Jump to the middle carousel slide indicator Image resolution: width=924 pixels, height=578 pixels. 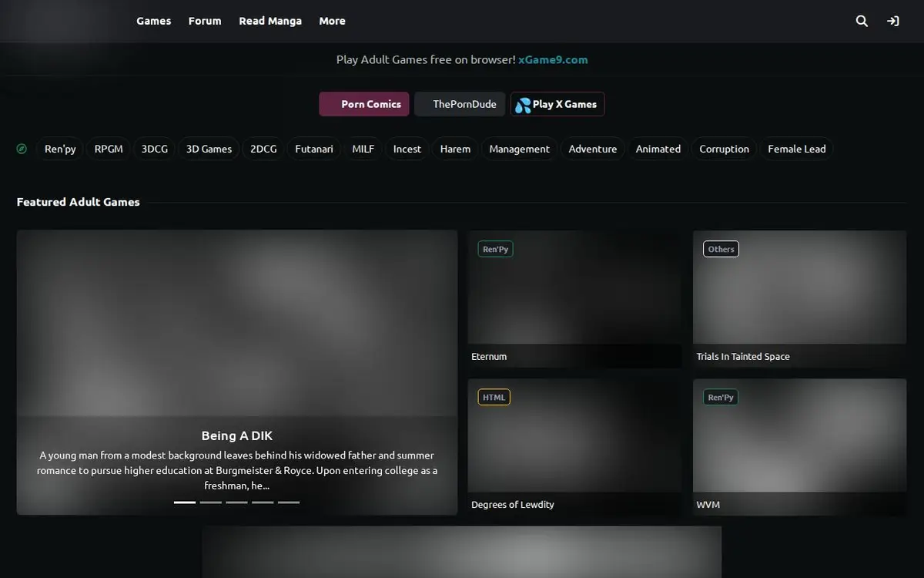[236, 502]
